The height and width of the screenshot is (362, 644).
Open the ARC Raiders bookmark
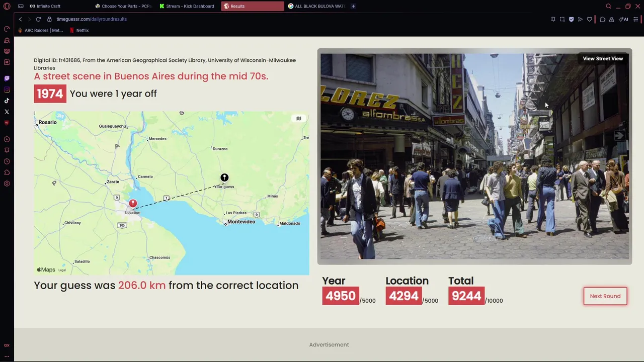click(40, 30)
